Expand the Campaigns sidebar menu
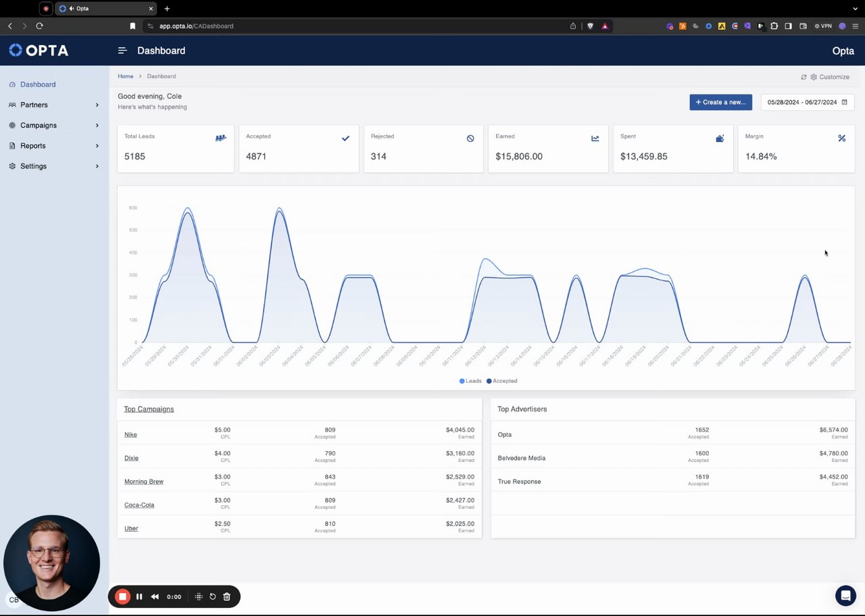Screen dimensions: 865x616 54,125
